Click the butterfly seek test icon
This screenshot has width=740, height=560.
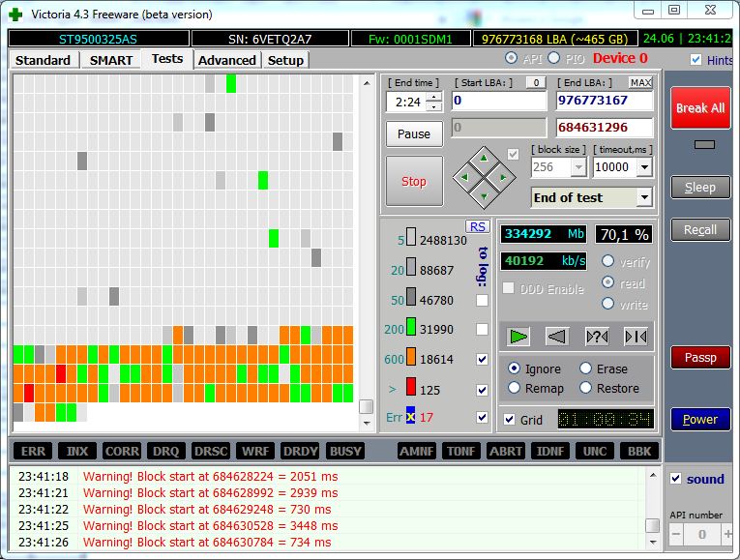[x=635, y=336]
